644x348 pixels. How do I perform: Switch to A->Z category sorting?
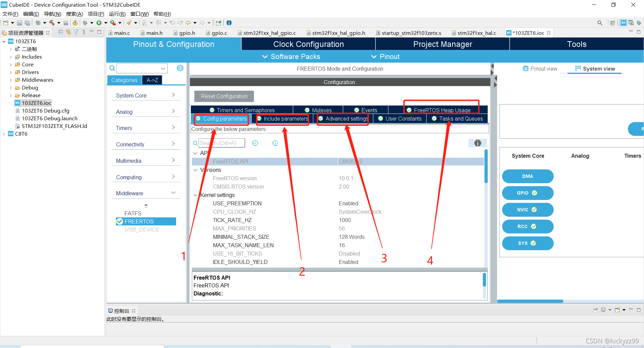point(152,80)
